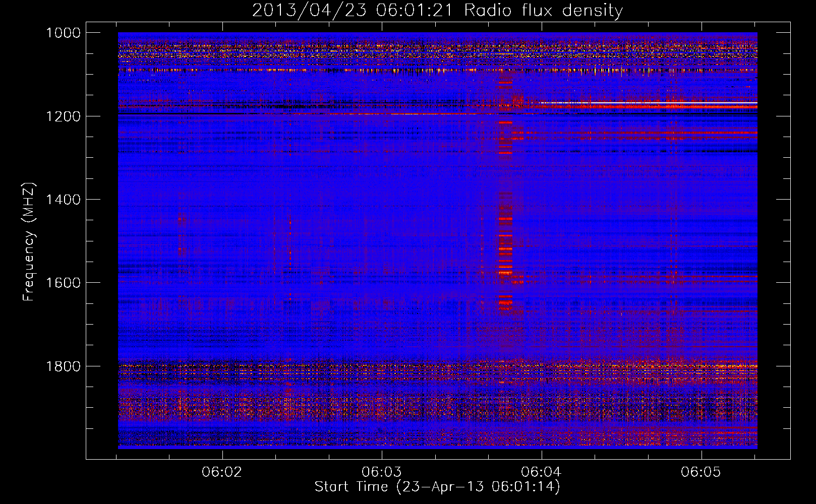
Task: Click the '06:03' time axis label
Action: coord(382,472)
